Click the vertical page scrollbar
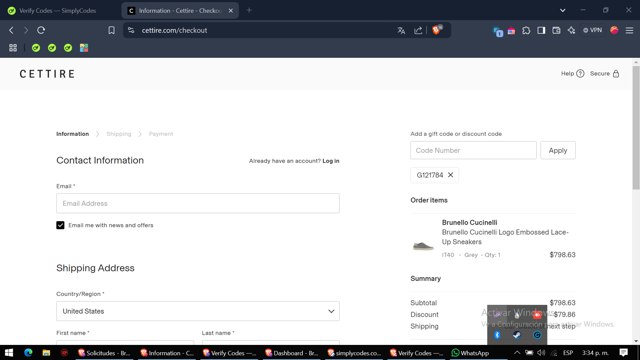 click(636, 127)
